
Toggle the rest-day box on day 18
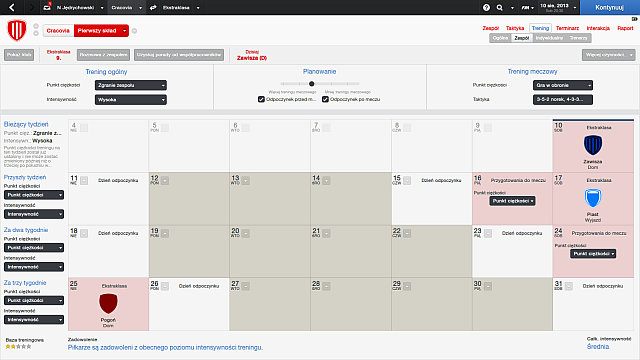84,233
